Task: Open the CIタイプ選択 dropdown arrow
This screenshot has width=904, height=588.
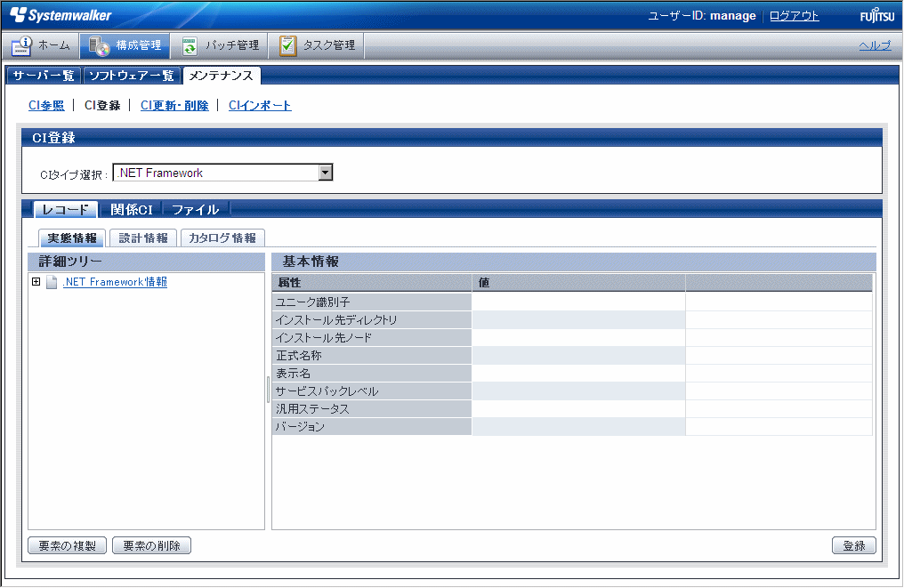Action: pyautogui.click(x=326, y=173)
